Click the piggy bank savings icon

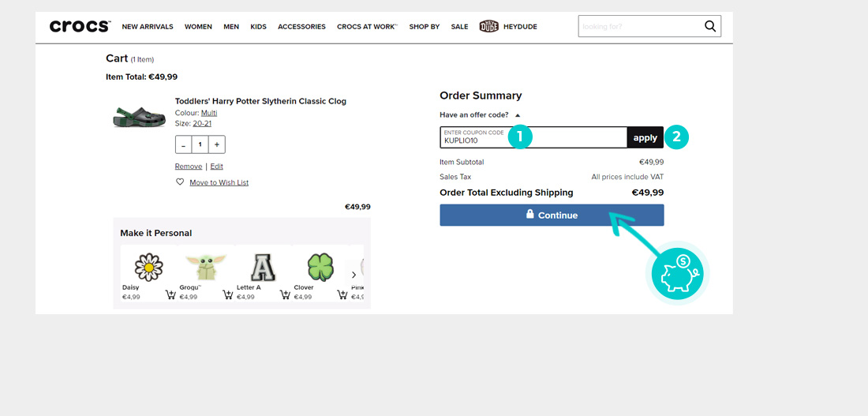coord(677,272)
